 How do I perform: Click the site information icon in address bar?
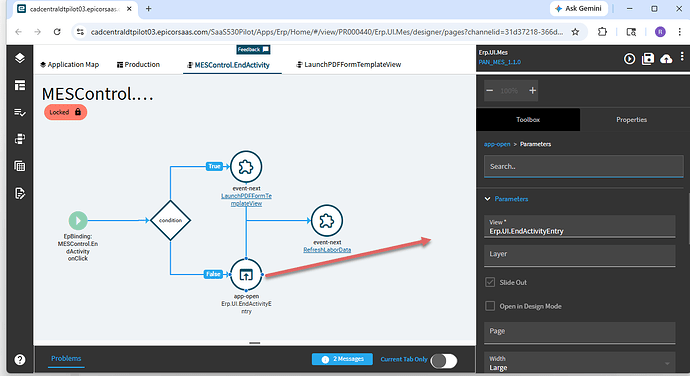point(80,32)
